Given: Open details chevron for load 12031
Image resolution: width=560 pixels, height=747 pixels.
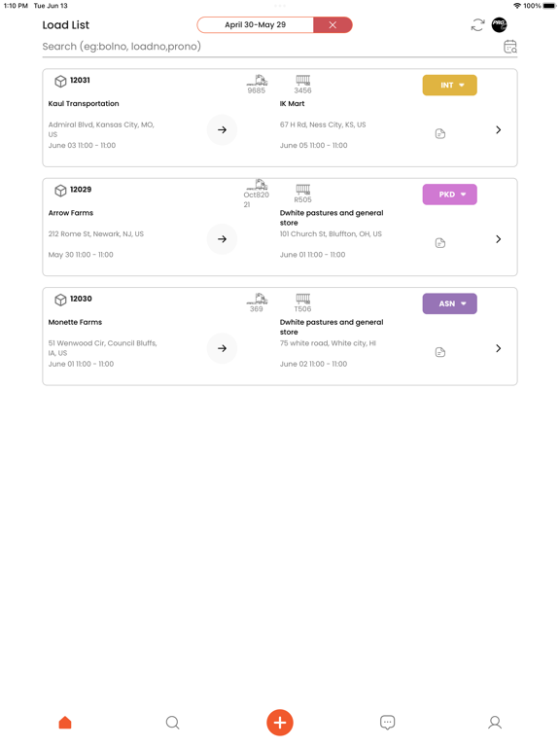Looking at the screenshot, I should tap(498, 129).
